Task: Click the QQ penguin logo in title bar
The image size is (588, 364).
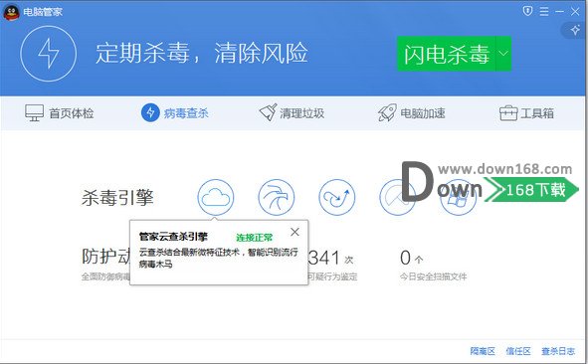Action: (x=11, y=12)
